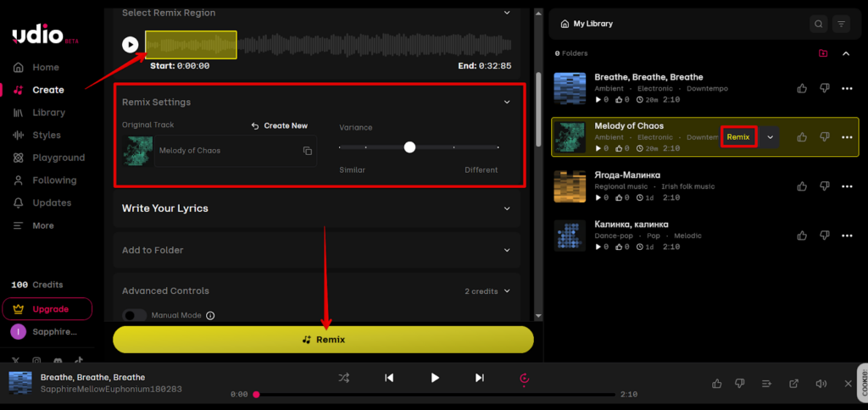Click the pink autoplay icon in player

(525, 378)
